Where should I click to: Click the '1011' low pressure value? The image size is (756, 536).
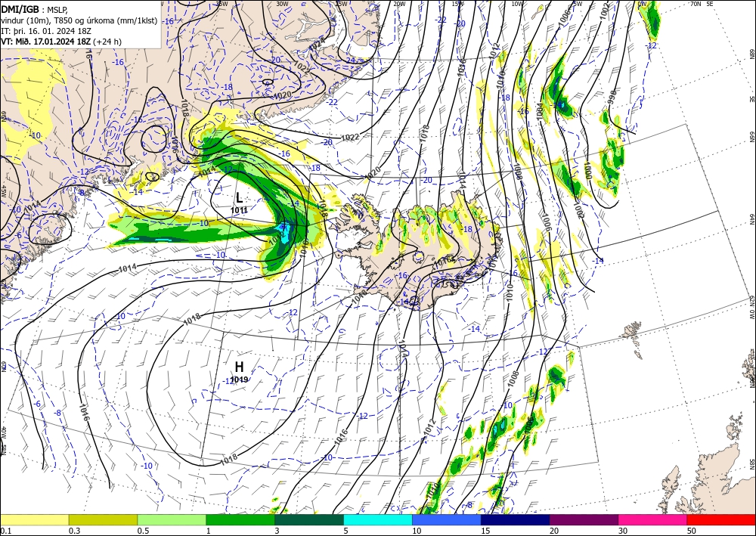[x=239, y=210]
